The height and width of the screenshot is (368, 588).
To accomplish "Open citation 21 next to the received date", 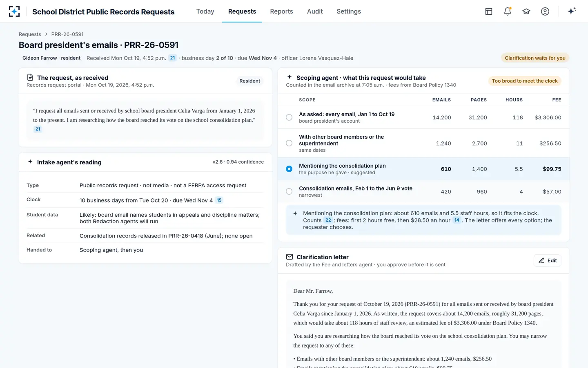I will (173, 58).
